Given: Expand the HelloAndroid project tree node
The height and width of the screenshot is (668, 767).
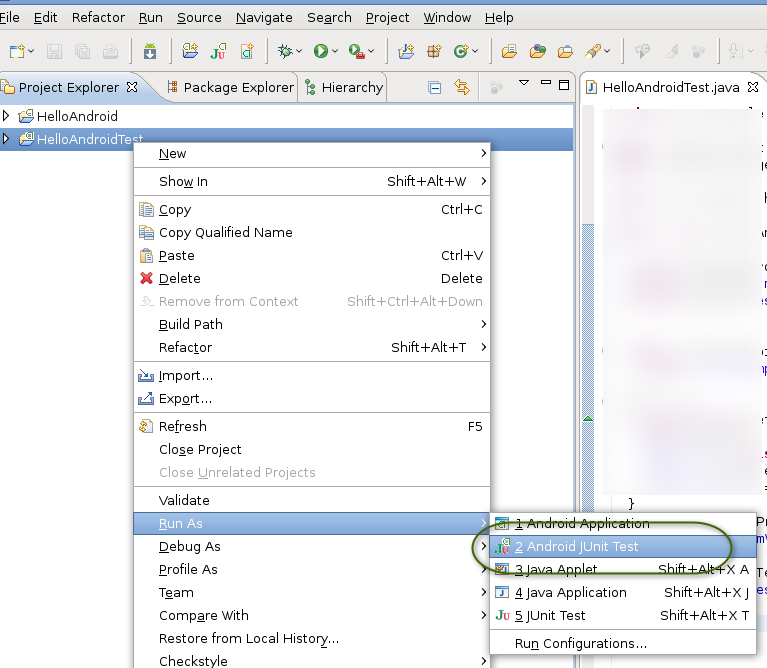Looking at the screenshot, I should point(7,116).
